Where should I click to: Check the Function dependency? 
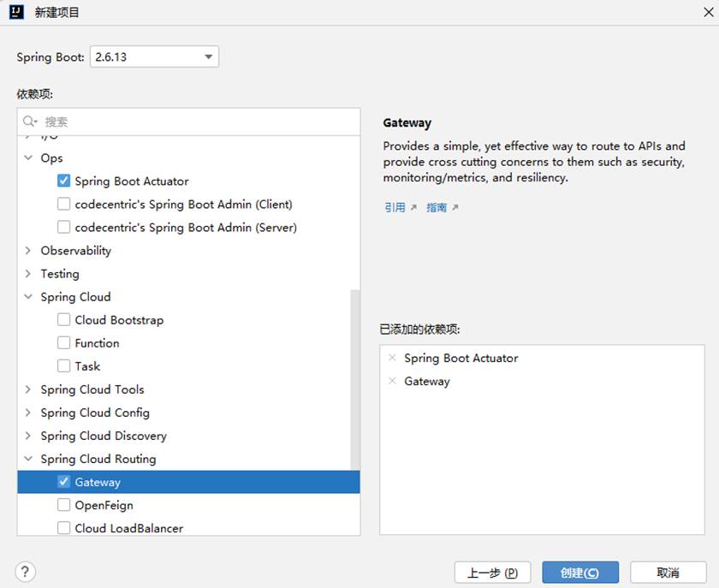(63, 342)
